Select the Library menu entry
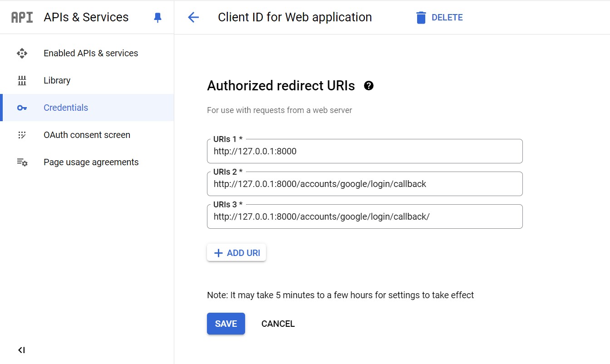The image size is (610, 364). pyautogui.click(x=57, y=80)
